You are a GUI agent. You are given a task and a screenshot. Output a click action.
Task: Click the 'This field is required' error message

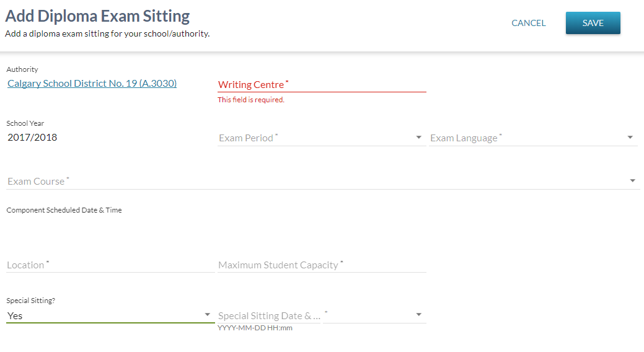(251, 100)
